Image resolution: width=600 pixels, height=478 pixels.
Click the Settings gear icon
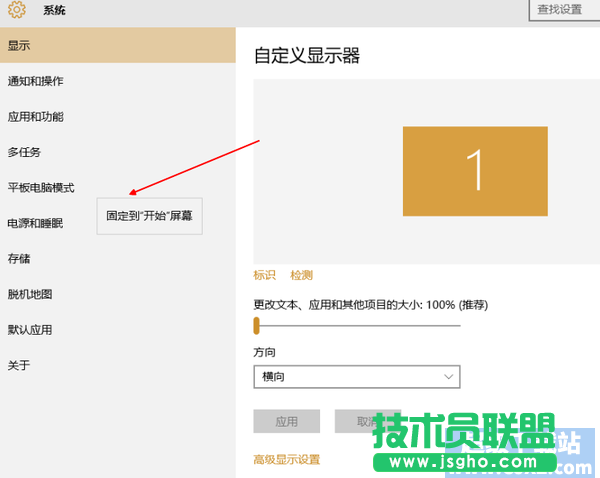click(17, 10)
